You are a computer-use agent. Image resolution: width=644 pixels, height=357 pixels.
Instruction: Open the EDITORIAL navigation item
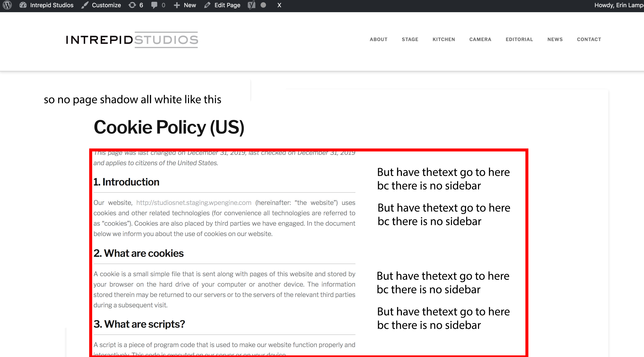(519, 39)
